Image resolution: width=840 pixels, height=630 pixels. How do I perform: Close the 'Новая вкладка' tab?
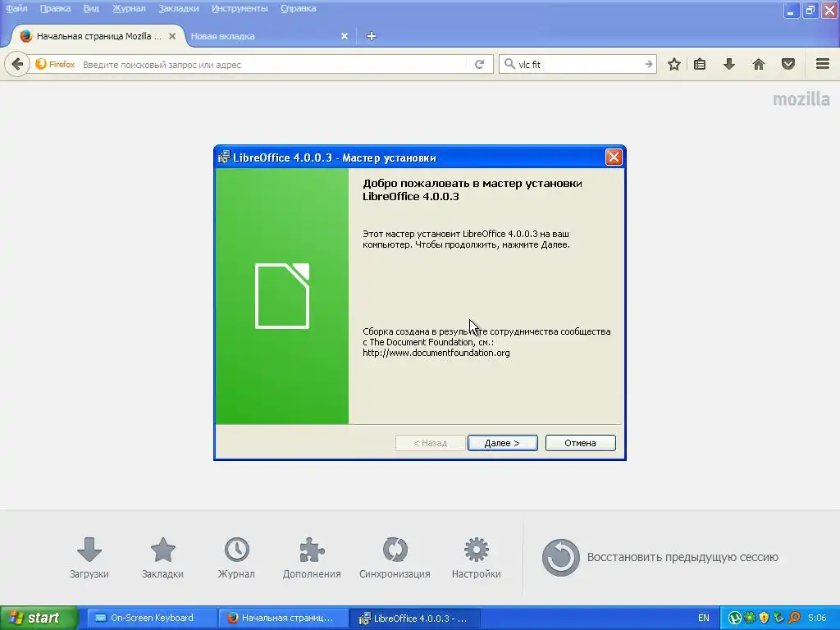[x=345, y=36]
